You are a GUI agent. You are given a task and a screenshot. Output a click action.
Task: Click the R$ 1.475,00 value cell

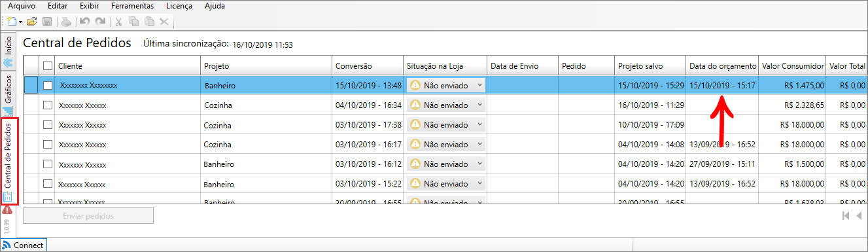792,85
